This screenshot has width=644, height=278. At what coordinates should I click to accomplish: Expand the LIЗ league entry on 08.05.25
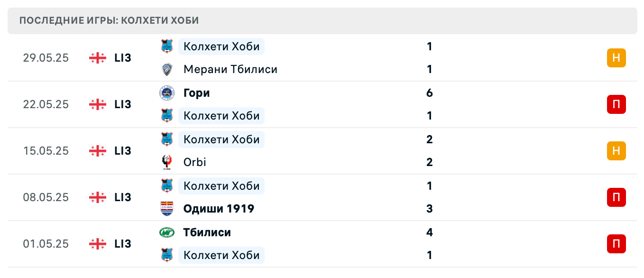[x=122, y=197]
